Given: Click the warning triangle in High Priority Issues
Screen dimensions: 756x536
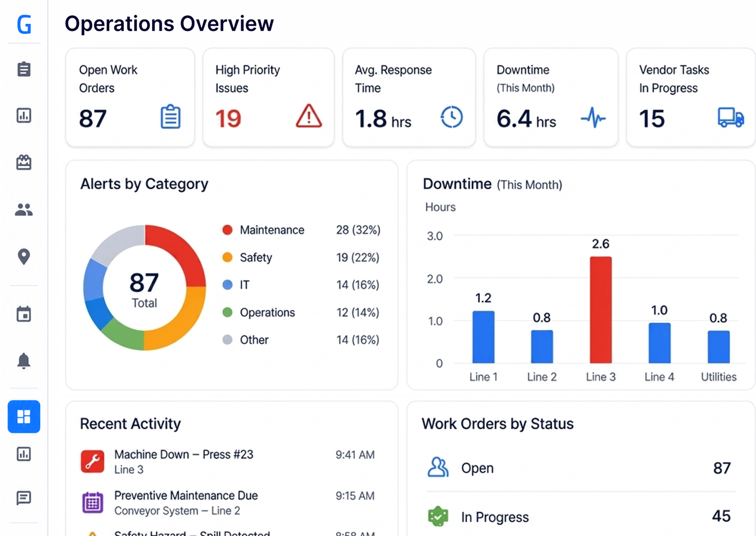Looking at the screenshot, I should click(309, 116).
